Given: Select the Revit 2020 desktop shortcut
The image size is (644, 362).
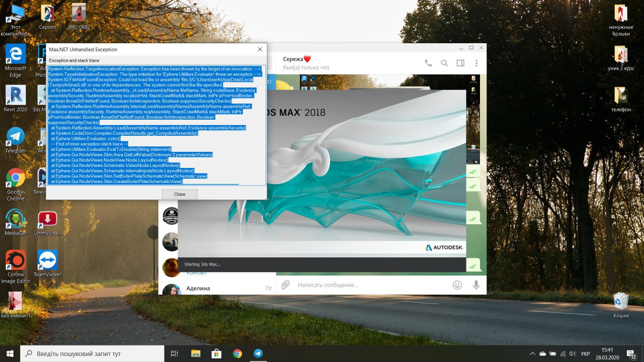Looking at the screenshot, I should [16, 99].
